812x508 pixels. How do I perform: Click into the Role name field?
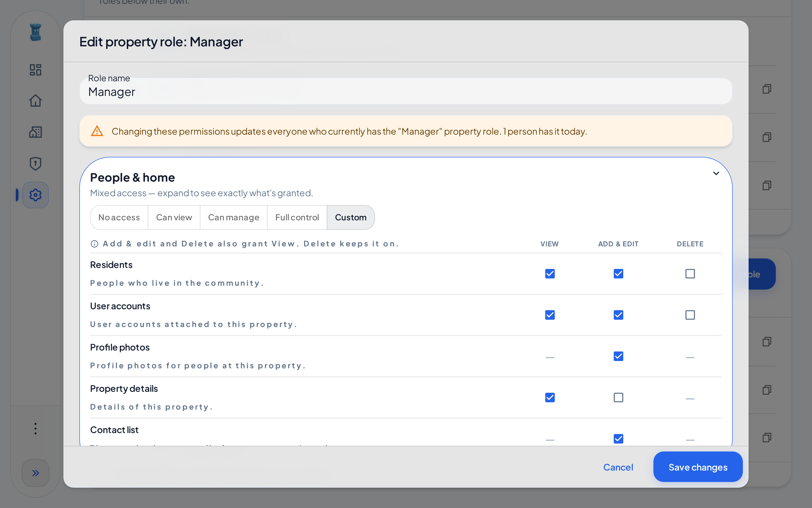point(406,91)
